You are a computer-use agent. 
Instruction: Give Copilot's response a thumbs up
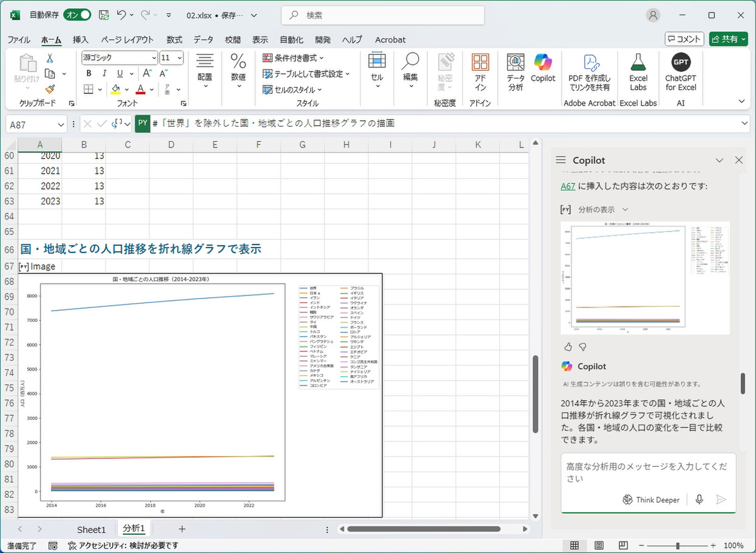tap(567, 346)
